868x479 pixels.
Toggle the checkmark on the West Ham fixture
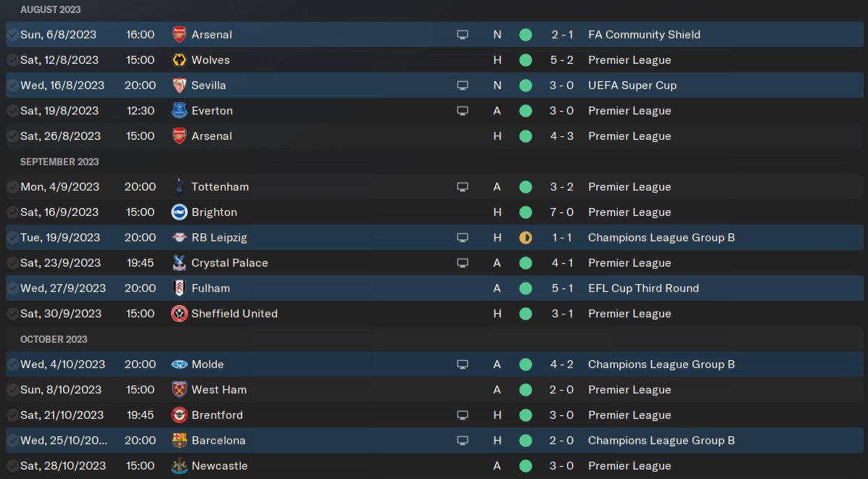[x=12, y=390]
